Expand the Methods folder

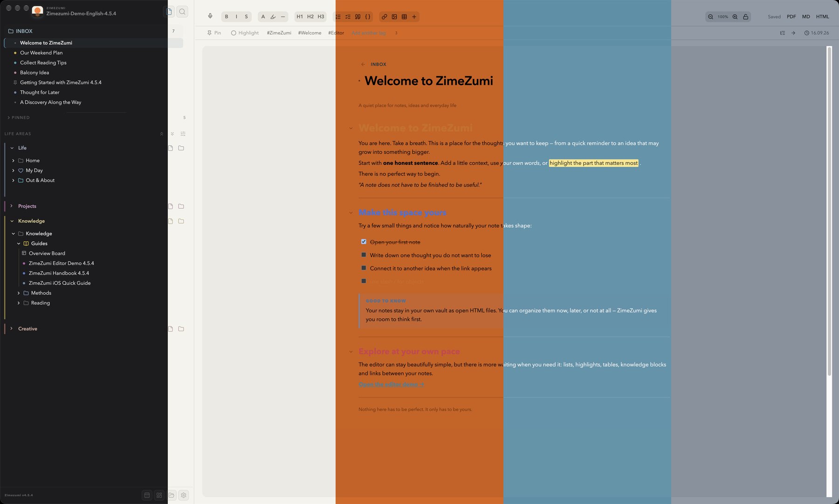[x=19, y=293]
